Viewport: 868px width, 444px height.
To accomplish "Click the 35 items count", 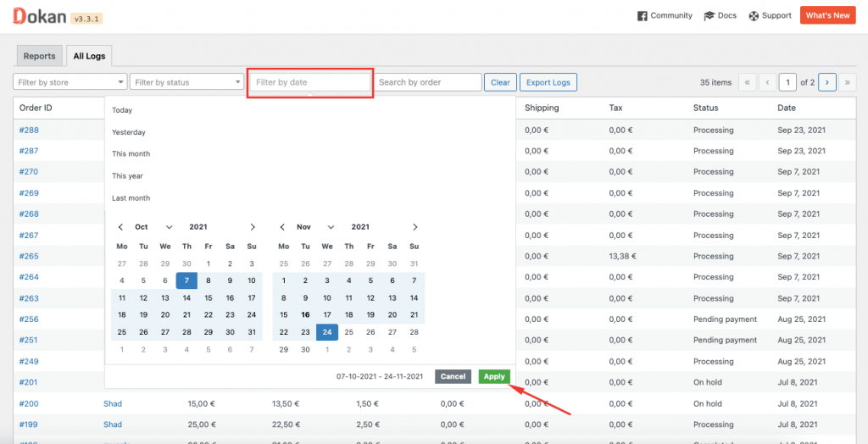I will (x=715, y=82).
